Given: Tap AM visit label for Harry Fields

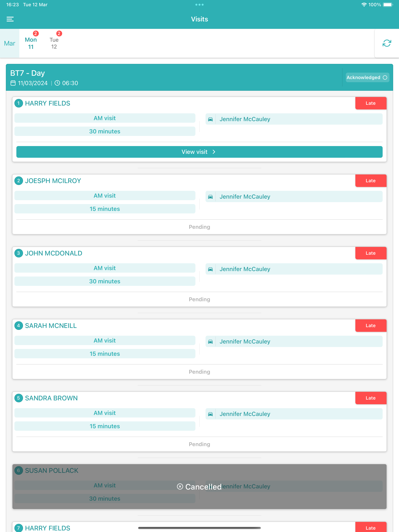Looking at the screenshot, I should 105,118.
